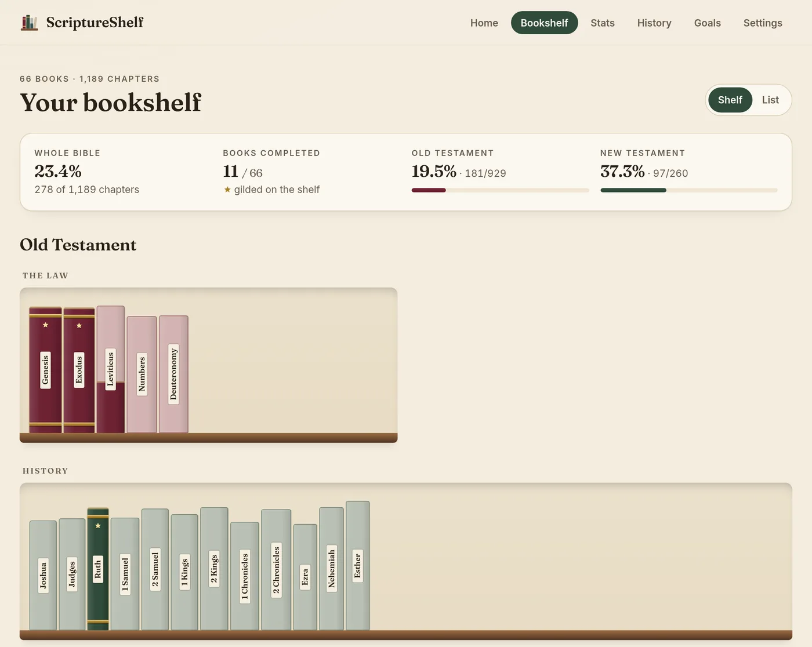Image resolution: width=812 pixels, height=647 pixels.
Task: Click the 'Old Testament' section heading
Action: click(78, 245)
